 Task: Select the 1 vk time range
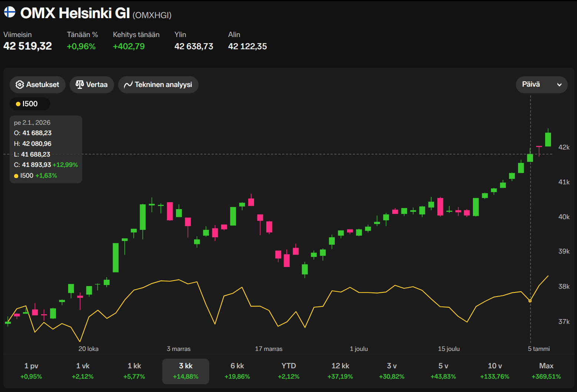[x=83, y=371]
